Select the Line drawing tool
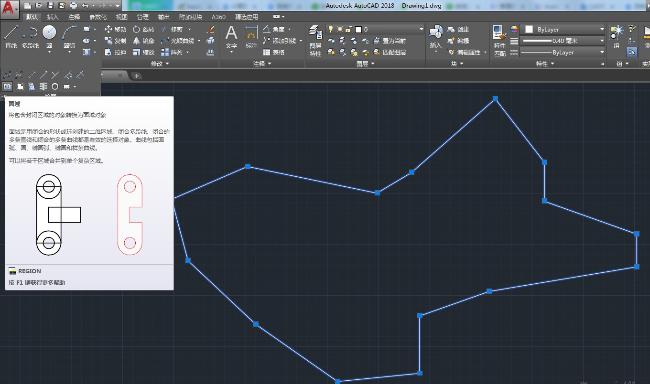Image resolution: width=650 pixels, height=384 pixels. pos(11,36)
